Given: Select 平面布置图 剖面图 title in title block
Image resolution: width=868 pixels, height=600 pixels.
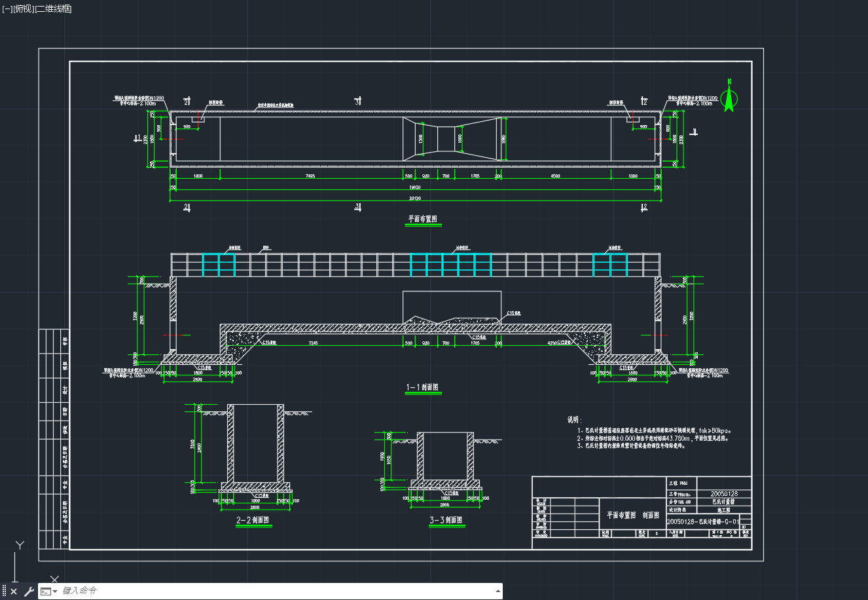Looking at the screenshot, I should tap(633, 516).
